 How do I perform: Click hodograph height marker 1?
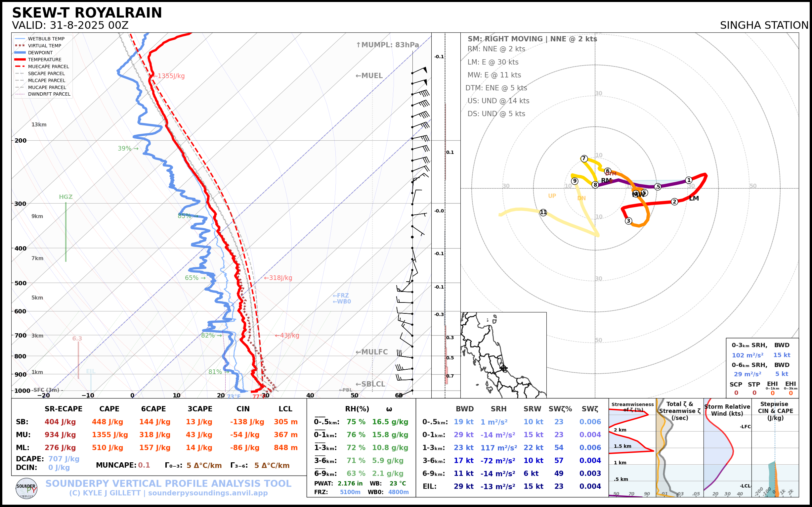pyautogui.click(x=689, y=180)
